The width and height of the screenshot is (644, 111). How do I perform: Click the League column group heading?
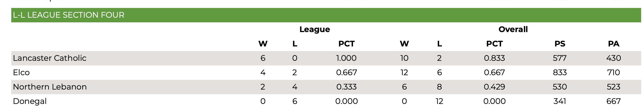[x=314, y=29]
